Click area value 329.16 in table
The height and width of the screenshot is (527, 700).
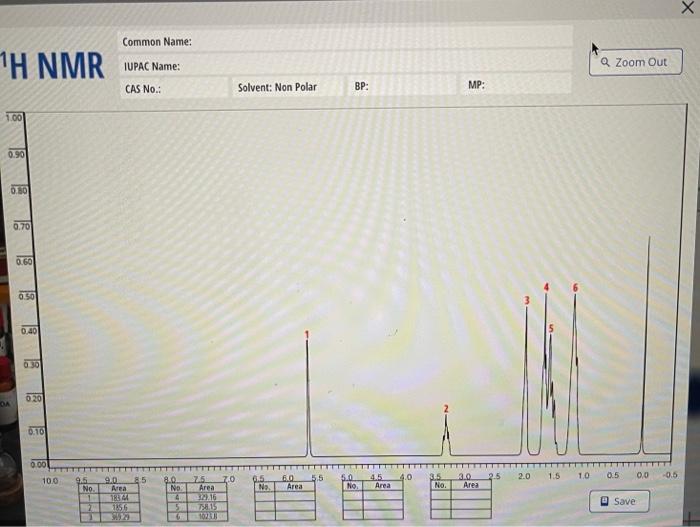pos(207,497)
